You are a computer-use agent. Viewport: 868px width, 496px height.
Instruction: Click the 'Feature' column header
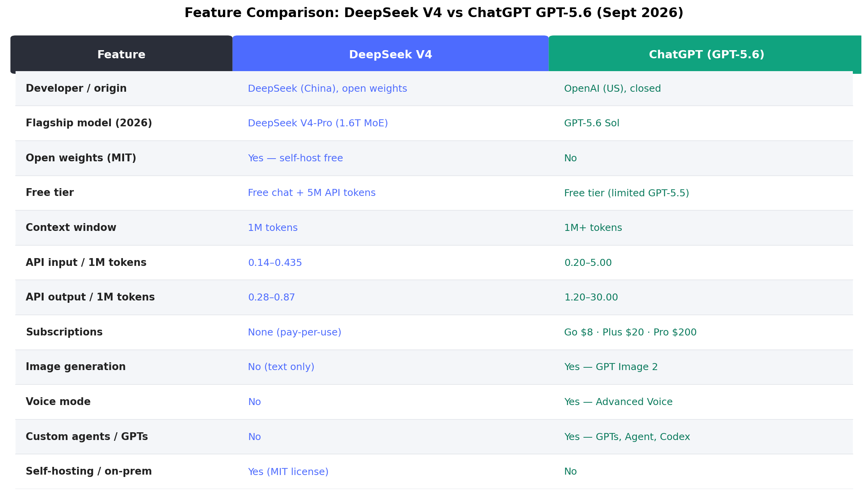click(121, 55)
